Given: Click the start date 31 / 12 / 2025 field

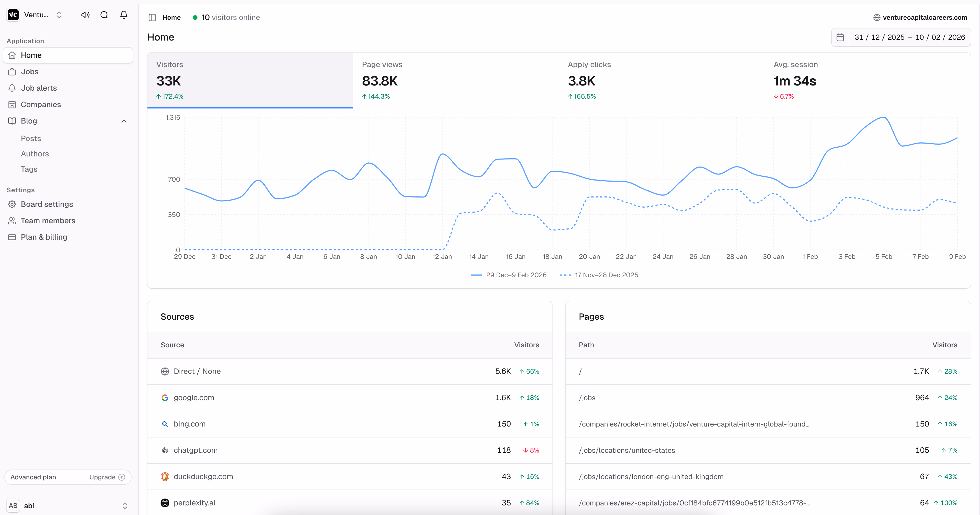Looking at the screenshot, I should click(879, 37).
